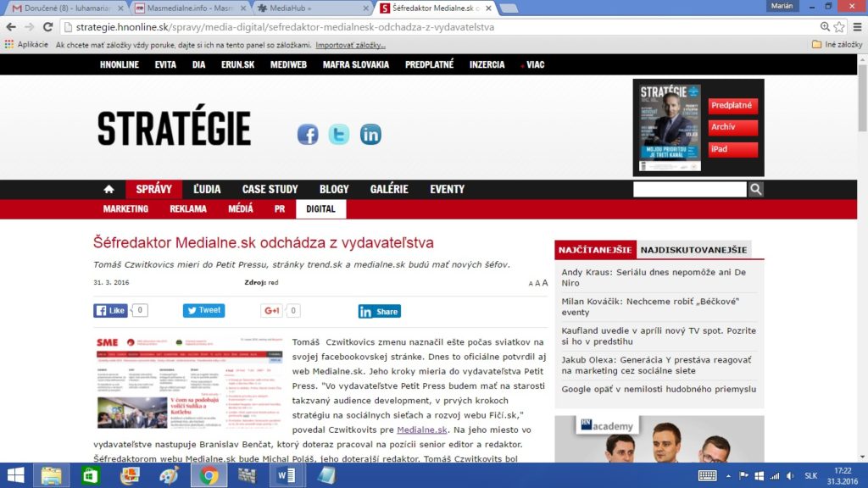The image size is (868, 488).
Task: Open the Stratégie Facebook page icon
Action: click(x=307, y=134)
